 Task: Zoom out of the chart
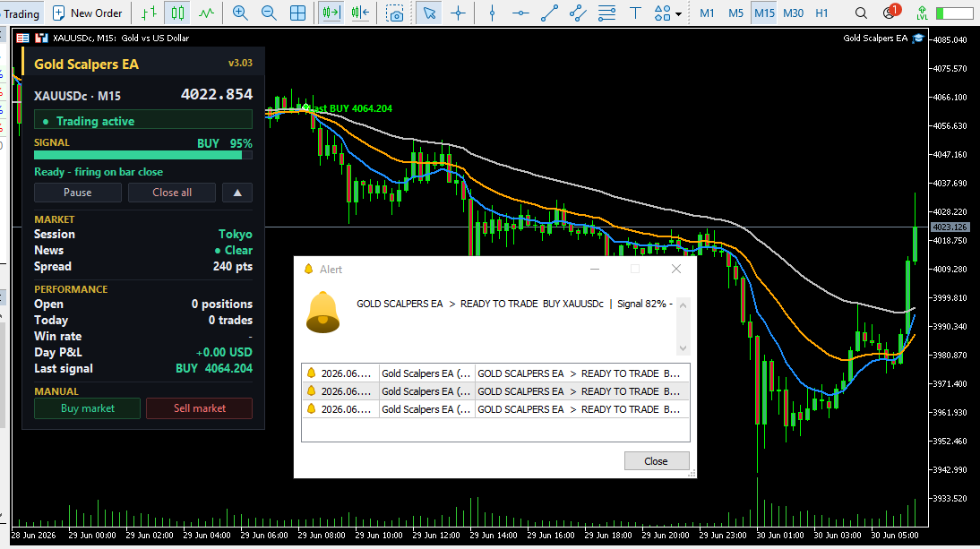coord(269,13)
